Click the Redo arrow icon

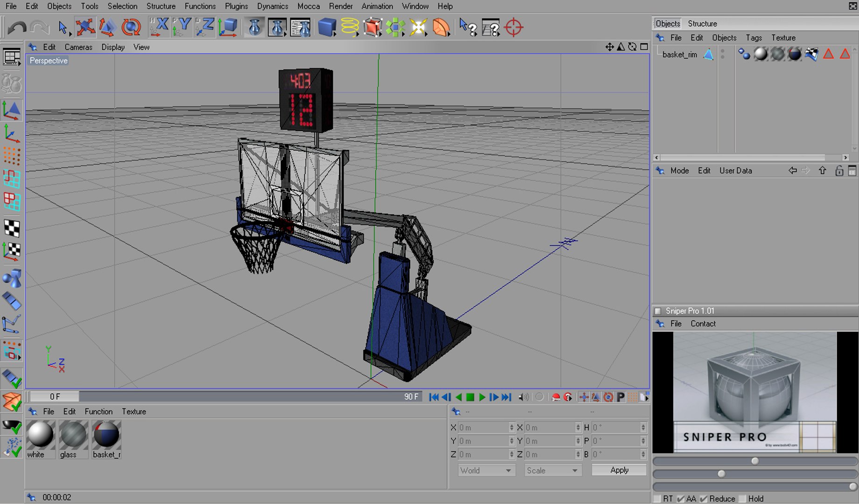click(x=40, y=28)
